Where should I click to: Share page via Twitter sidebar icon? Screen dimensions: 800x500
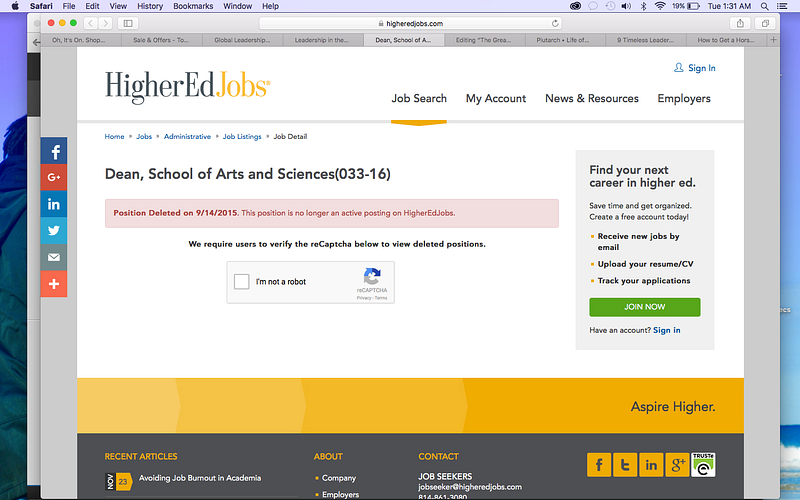click(54, 231)
